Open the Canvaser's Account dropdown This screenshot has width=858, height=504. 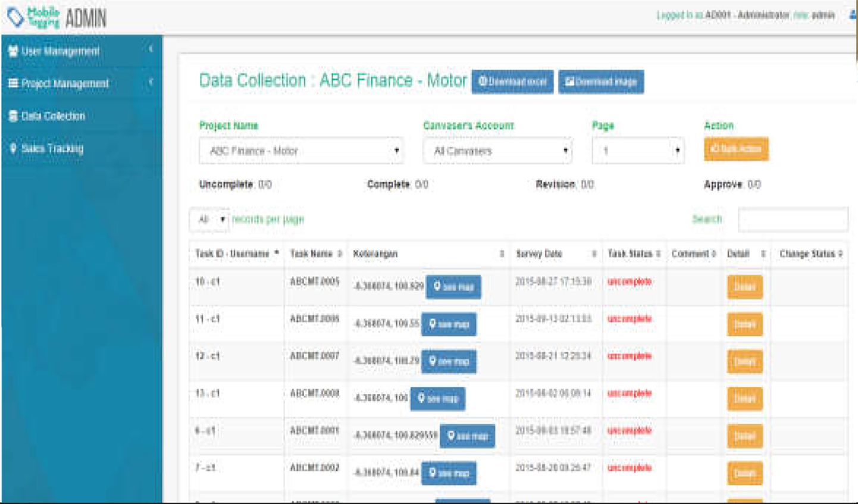pyautogui.click(x=497, y=151)
